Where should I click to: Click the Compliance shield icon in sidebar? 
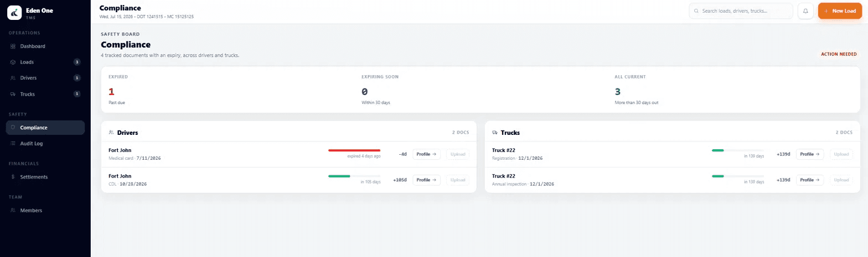click(x=13, y=128)
